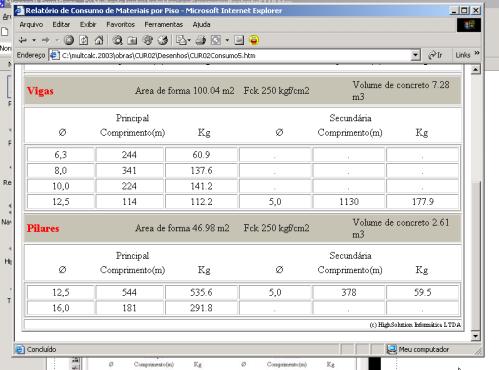Viewport: 499px width, 370px height.
Task: Click 'Volume de concreto 7.28' text
Action: tap(401, 85)
